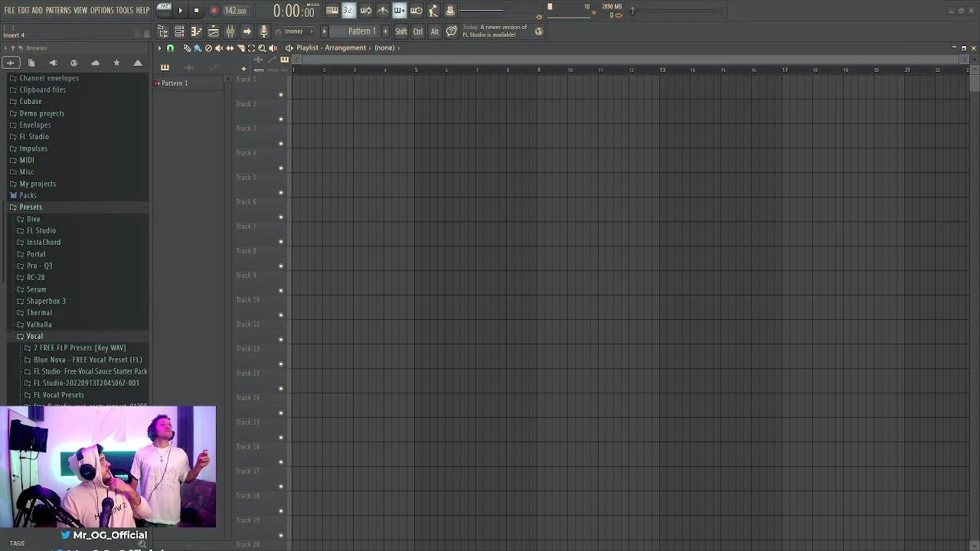Open the OPTIONS menu
This screenshot has width=980, height=551.
click(x=102, y=10)
